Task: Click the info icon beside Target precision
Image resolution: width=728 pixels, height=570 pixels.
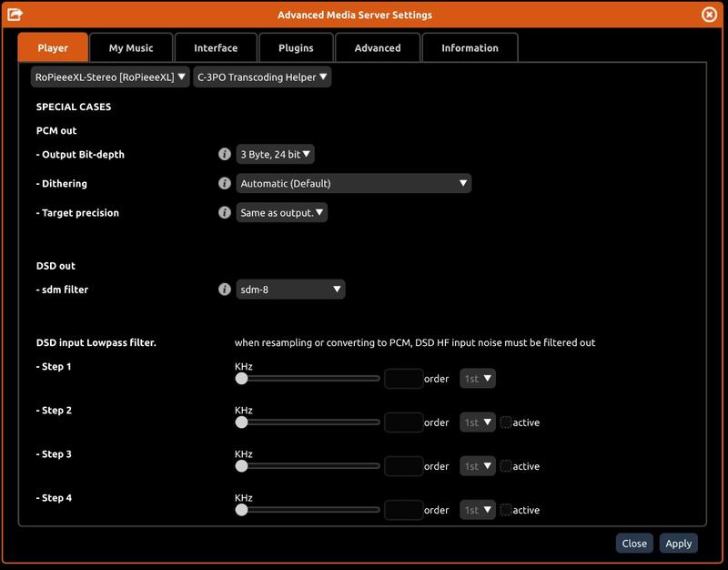Action: pyautogui.click(x=225, y=213)
